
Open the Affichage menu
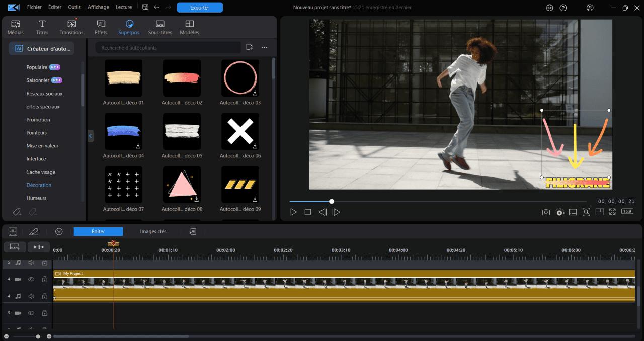pyautogui.click(x=98, y=7)
